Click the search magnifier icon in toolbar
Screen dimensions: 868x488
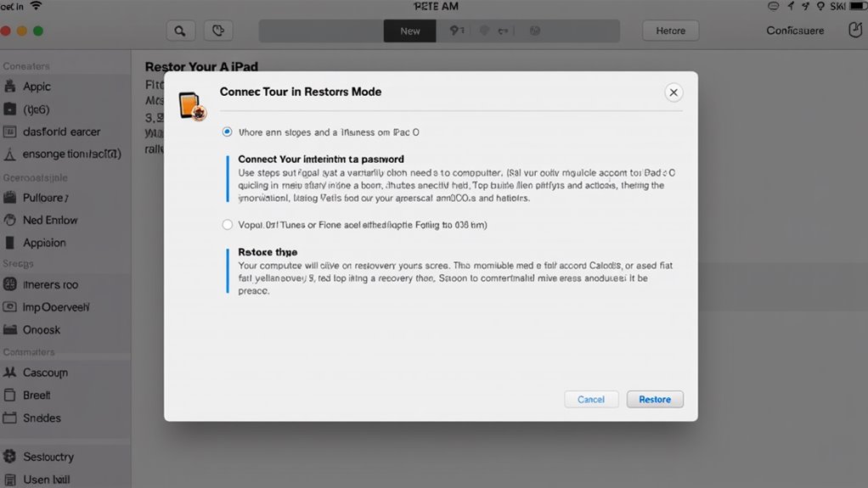(179, 31)
